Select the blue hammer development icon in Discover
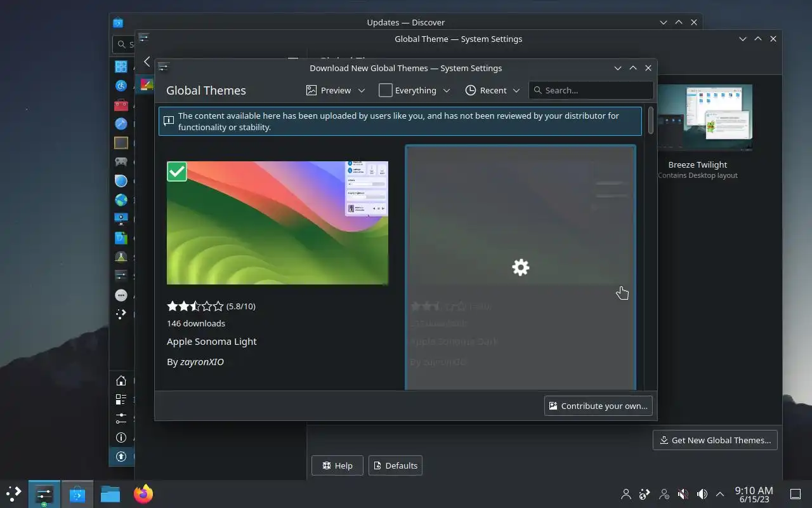812x508 pixels. pyautogui.click(x=121, y=124)
